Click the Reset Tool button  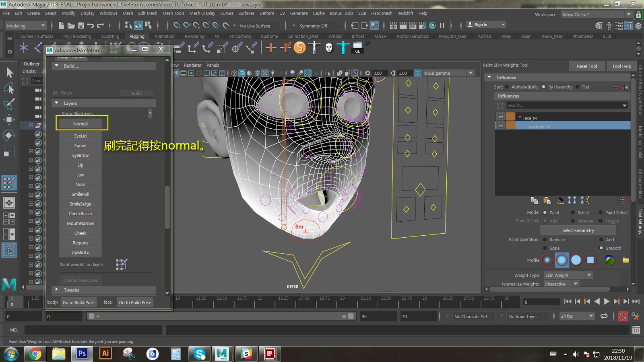pyautogui.click(x=586, y=66)
